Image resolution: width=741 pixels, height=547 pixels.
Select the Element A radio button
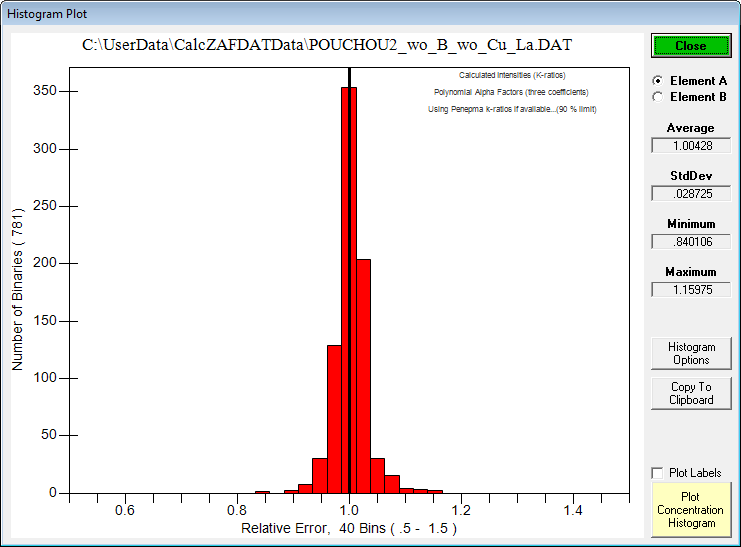(657, 81)
